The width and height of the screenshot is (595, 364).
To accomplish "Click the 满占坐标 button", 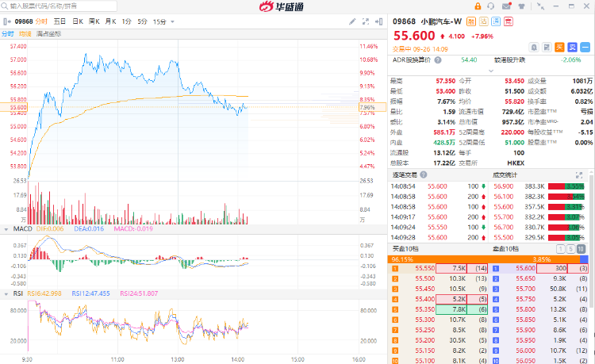I will click(49, 33).
